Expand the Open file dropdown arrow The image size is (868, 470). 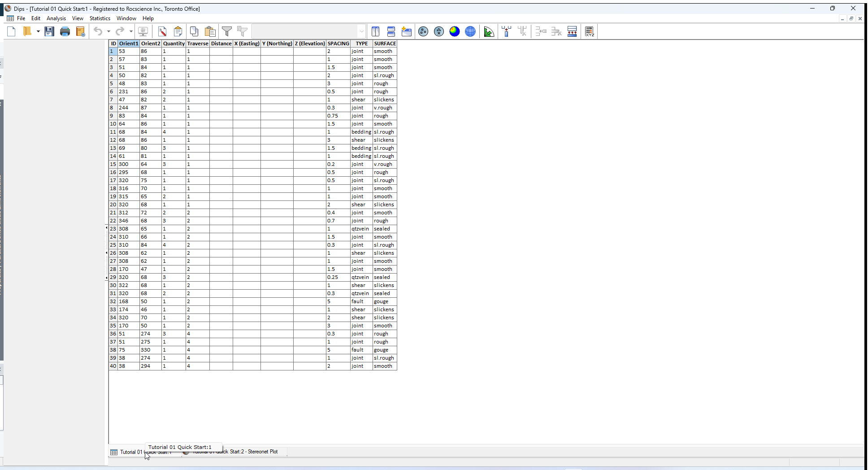coord(38,31)
